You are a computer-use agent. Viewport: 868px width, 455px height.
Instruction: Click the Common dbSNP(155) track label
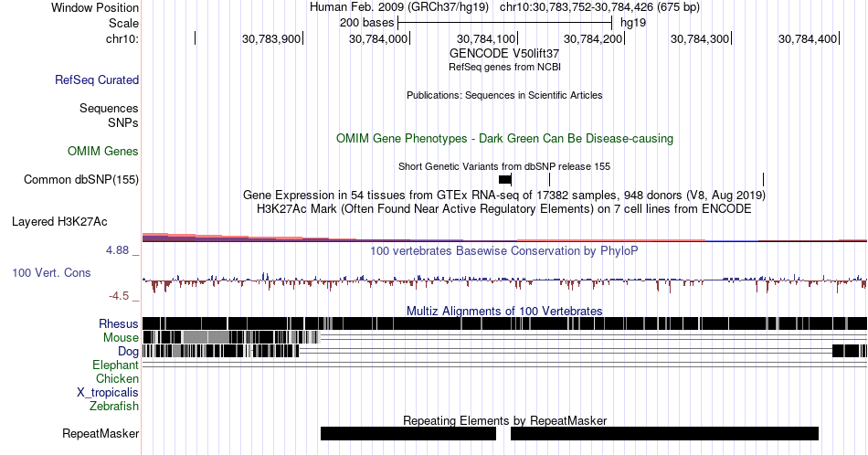81,179
